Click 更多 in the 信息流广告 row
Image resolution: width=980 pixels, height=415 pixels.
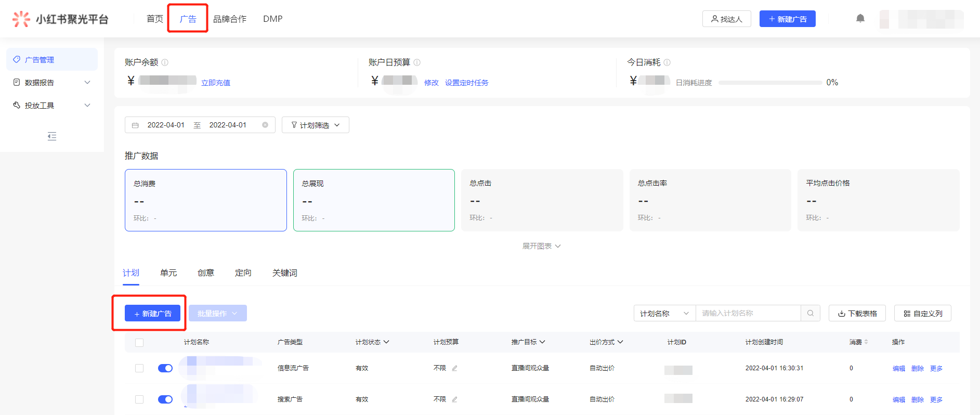coord(936,368)
